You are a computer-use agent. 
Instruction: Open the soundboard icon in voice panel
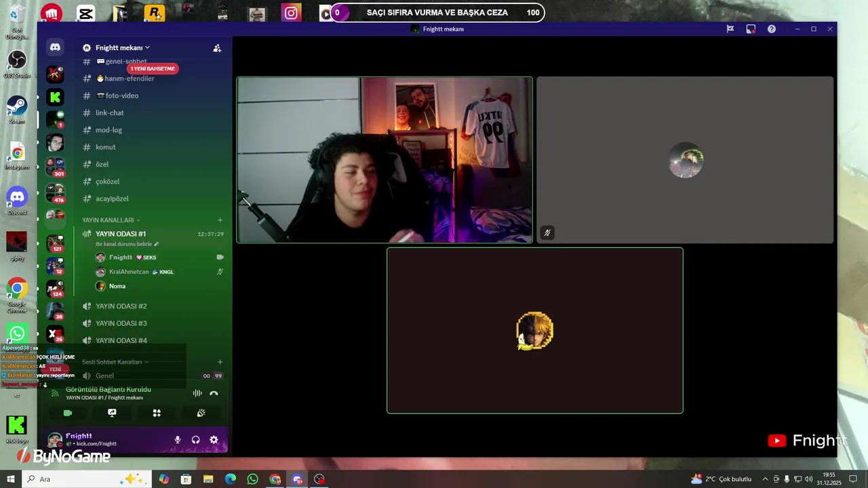[x=201, y=413]
